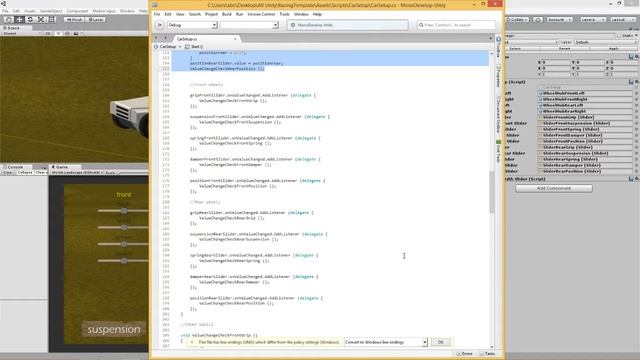Click the fourth front slider handle in Game view

(124, 261)
